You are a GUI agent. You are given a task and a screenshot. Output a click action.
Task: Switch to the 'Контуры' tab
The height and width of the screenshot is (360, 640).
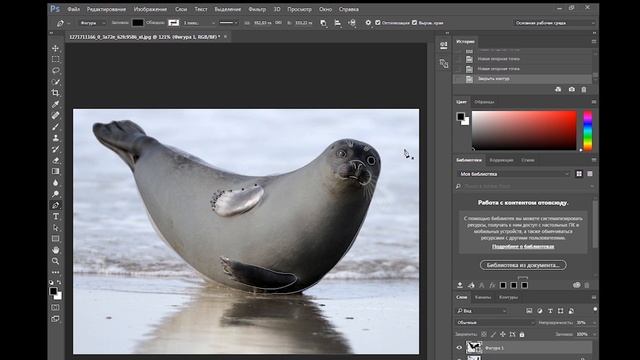508,297
